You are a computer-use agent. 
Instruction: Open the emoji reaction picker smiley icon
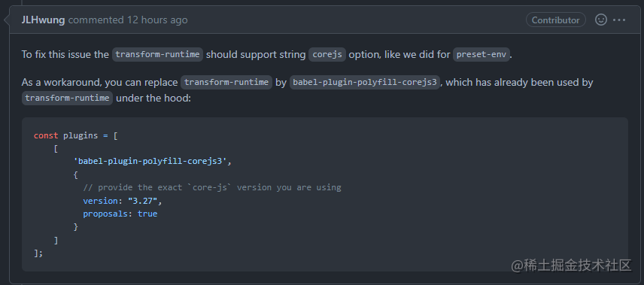pyautogui.click(x=601, y=20)
